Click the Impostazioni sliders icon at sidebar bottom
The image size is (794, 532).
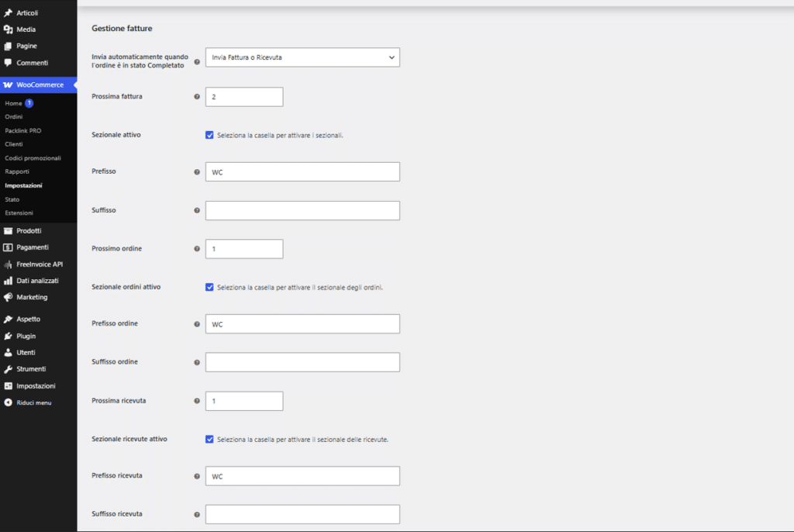click(8, 386)
